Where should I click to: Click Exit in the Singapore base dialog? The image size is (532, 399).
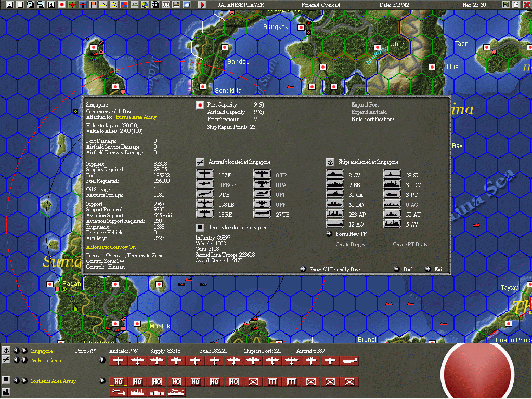click(439, 269)
